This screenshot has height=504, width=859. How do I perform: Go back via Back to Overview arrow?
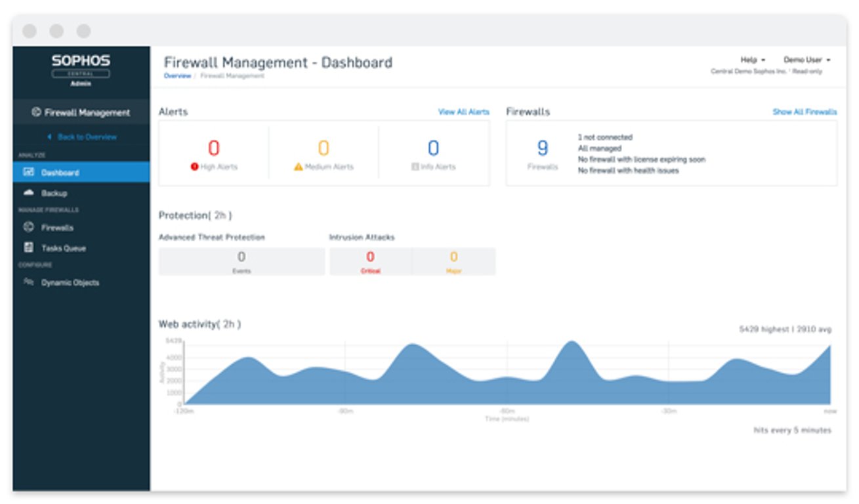pyautogui.click(x=49, y=137)
